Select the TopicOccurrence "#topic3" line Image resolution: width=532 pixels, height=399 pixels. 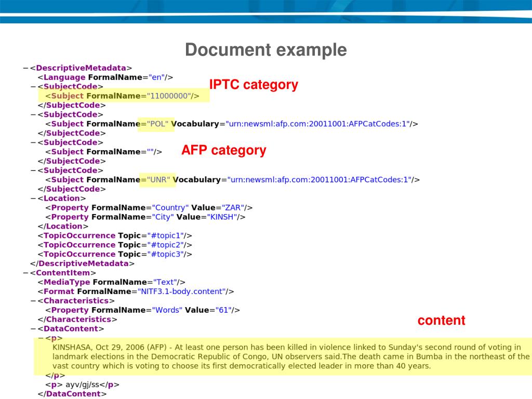pos(115,255)
